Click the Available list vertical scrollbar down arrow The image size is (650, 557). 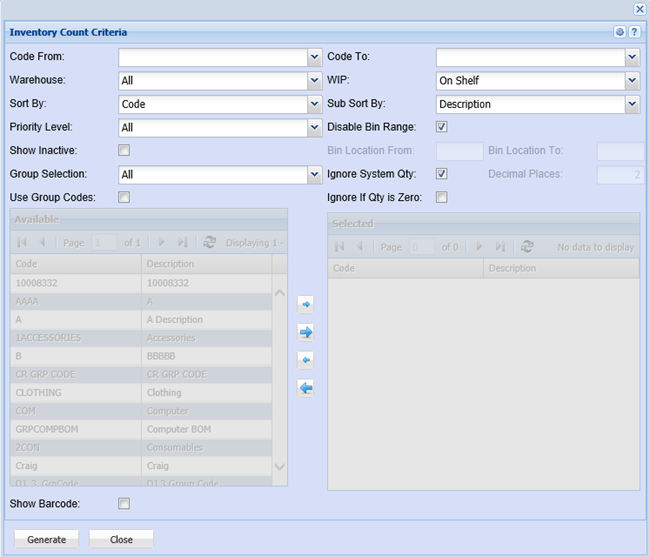(x=279, y=467)
